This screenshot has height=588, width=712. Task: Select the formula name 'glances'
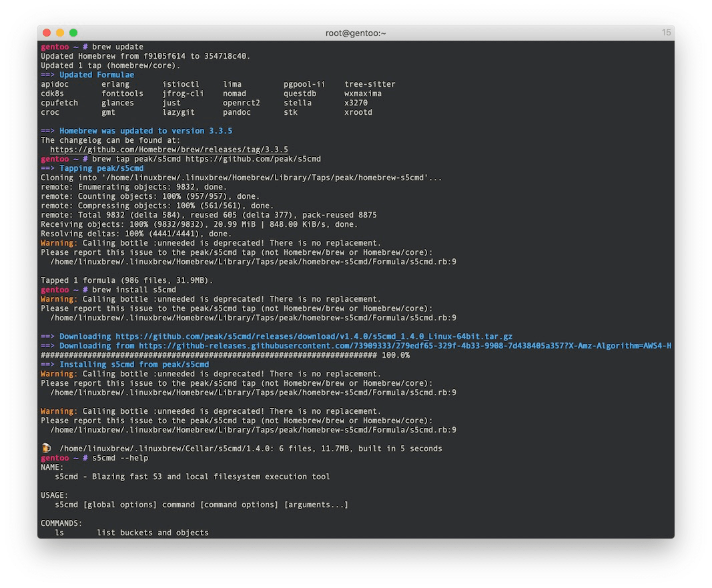coord(117,103)
